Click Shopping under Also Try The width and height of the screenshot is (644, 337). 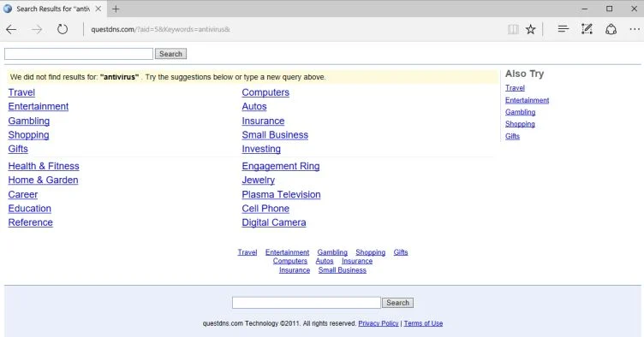pos(520,124)
